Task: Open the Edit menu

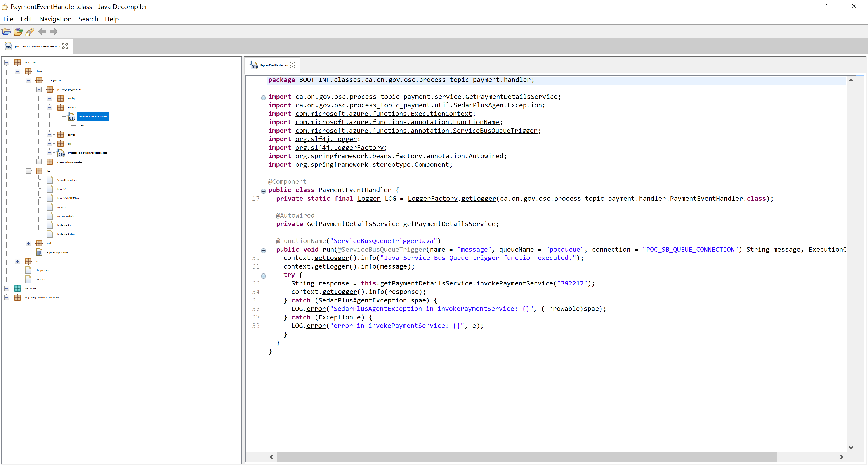Action: click(26, 19)
